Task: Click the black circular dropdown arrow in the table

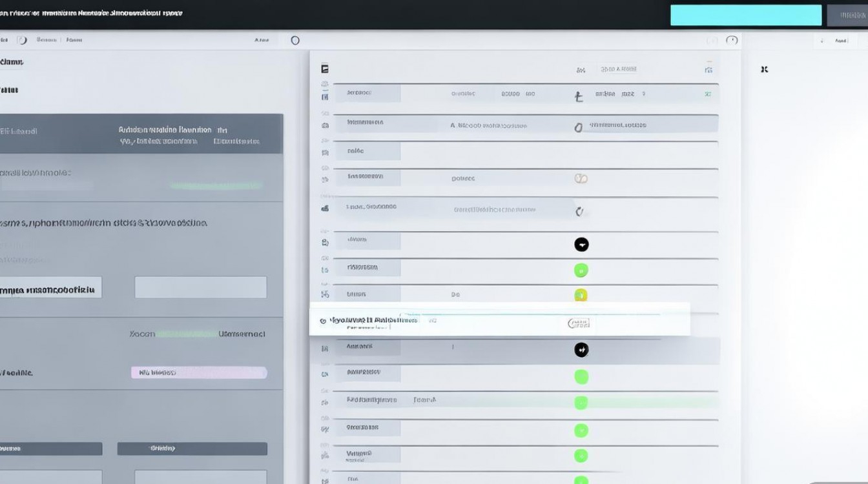Action: (581, 245)
